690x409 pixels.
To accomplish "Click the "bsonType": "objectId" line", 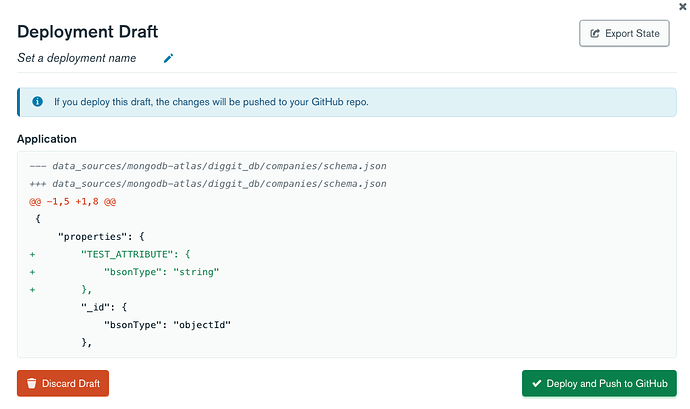I will (x=167, y=324).
